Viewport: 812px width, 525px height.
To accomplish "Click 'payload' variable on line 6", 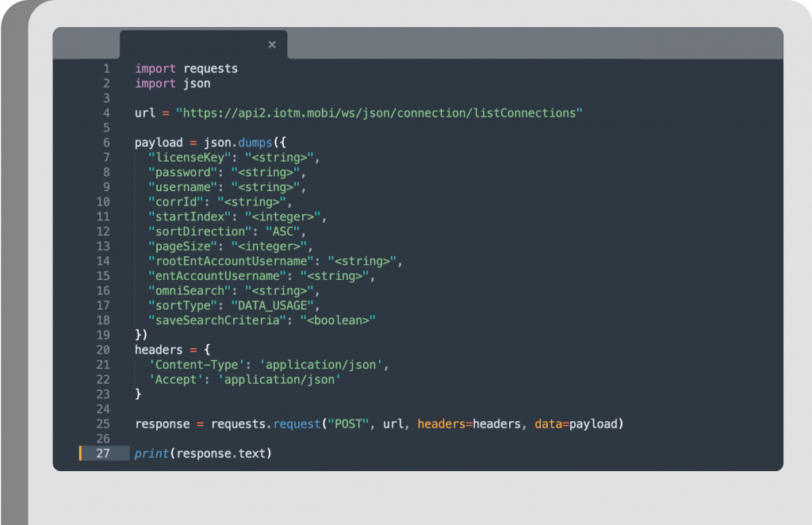I will click(159, 143).
